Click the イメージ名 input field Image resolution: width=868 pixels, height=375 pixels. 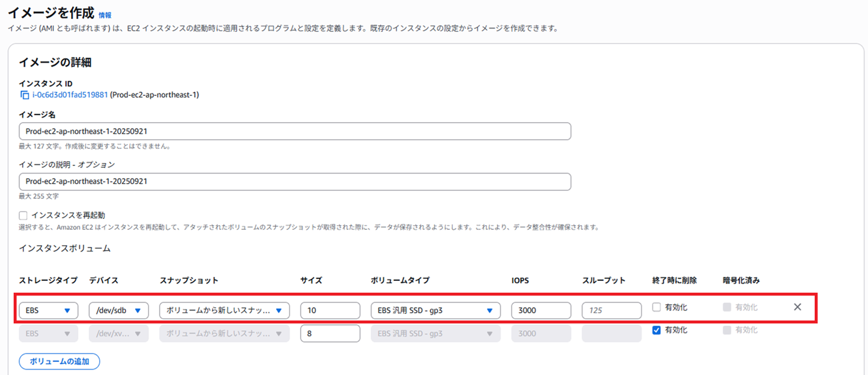click(x=295, y=131)
